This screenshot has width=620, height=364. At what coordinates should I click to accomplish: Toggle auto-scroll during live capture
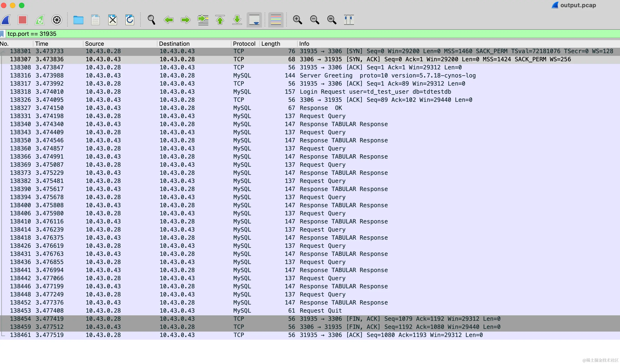[254, 20]
